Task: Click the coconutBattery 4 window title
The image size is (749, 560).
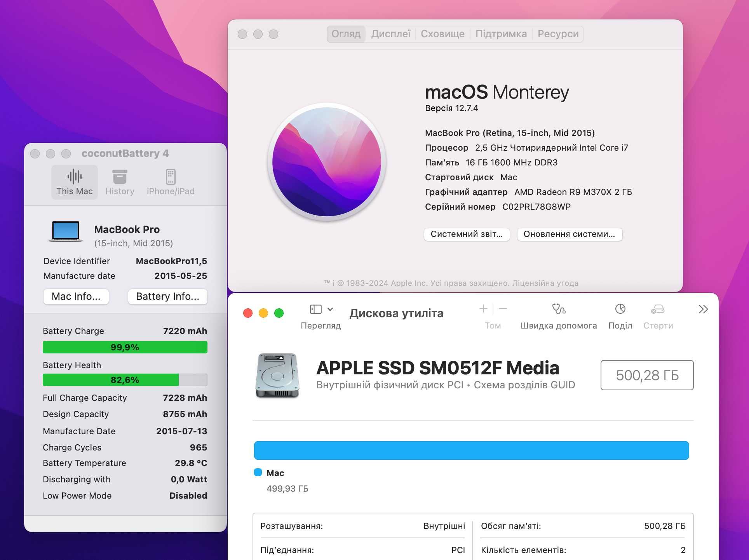Action: click(x=125, y=153)
